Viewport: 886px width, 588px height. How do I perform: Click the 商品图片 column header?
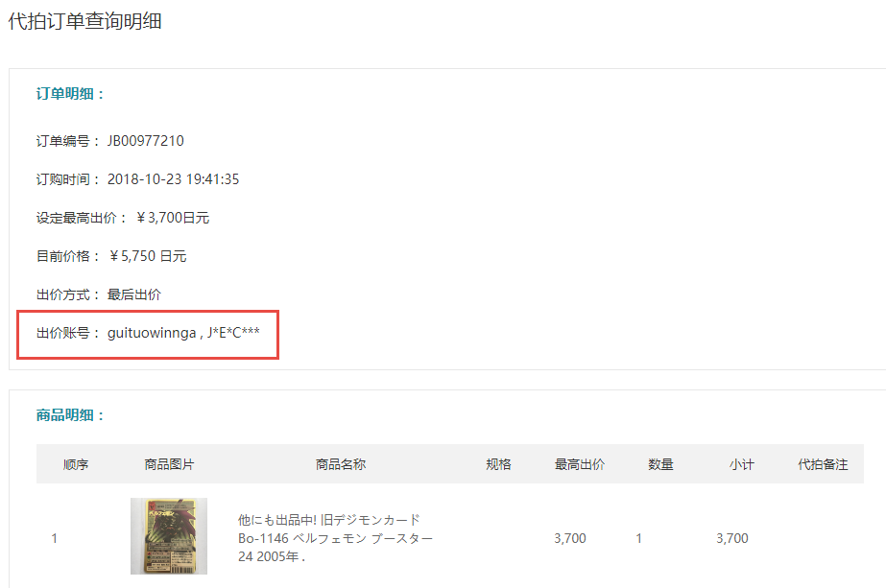coord(169,464)
